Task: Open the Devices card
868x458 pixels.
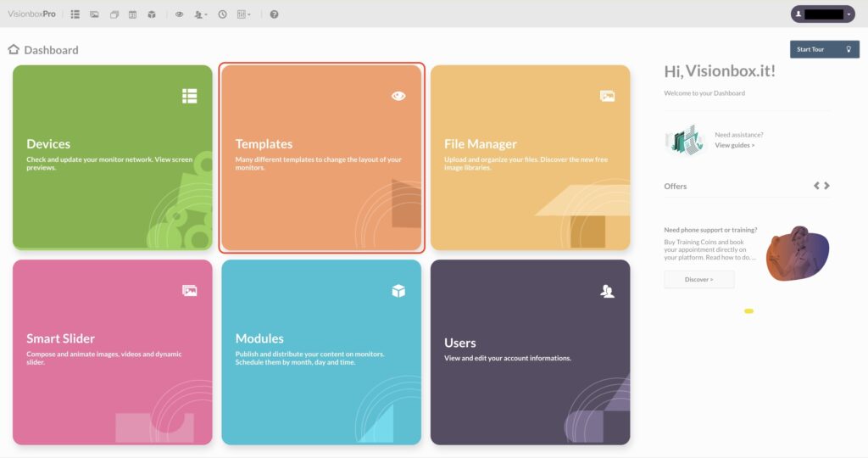Action: pos(113,157)
